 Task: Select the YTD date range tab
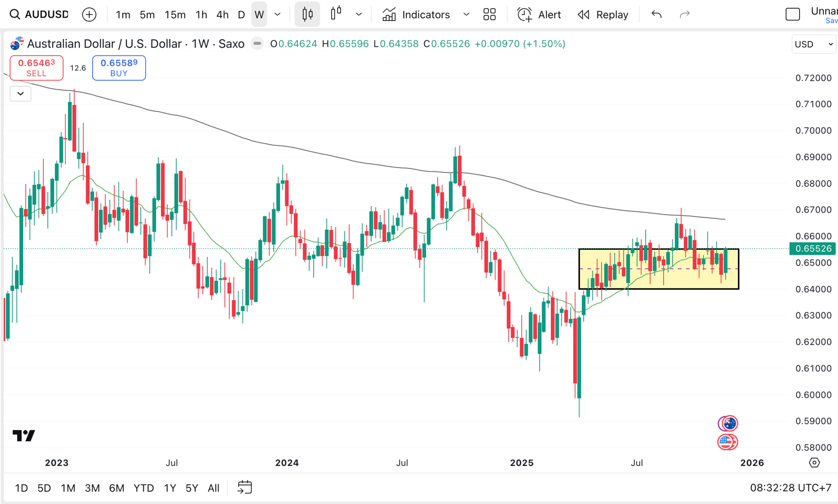tap(144, 488)
